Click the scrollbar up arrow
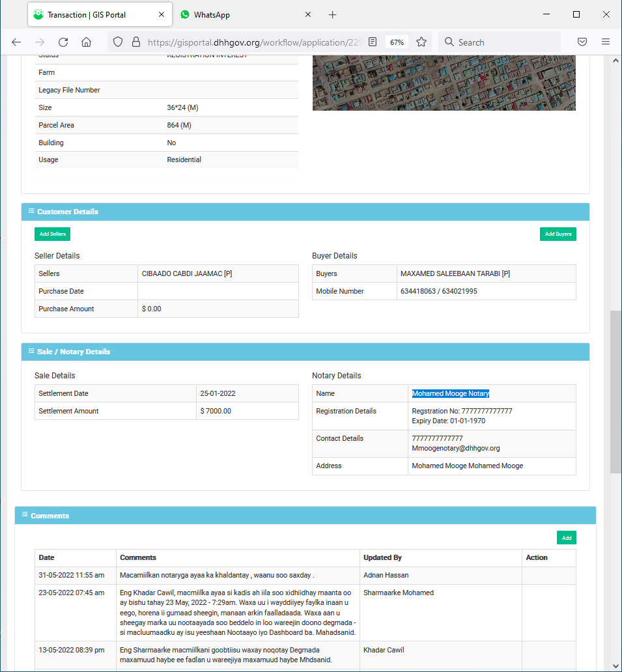 tap(615, 61)
